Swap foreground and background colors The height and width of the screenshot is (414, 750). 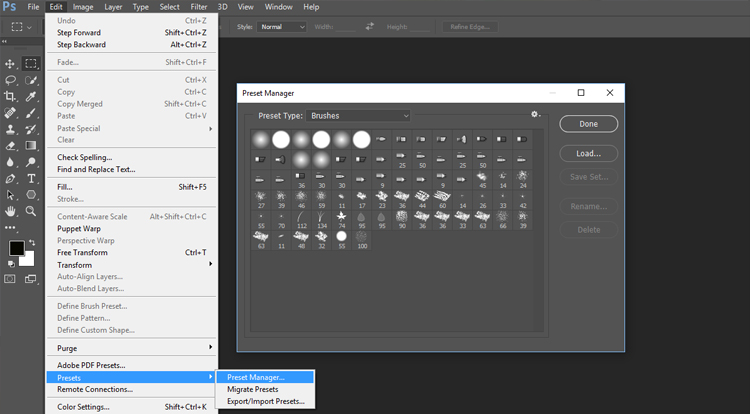click(32, 242)
